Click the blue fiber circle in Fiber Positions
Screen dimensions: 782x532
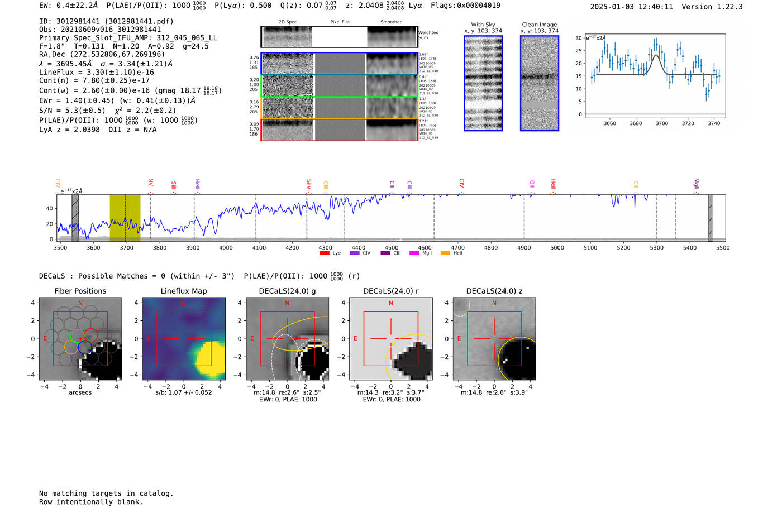point(85,347)
